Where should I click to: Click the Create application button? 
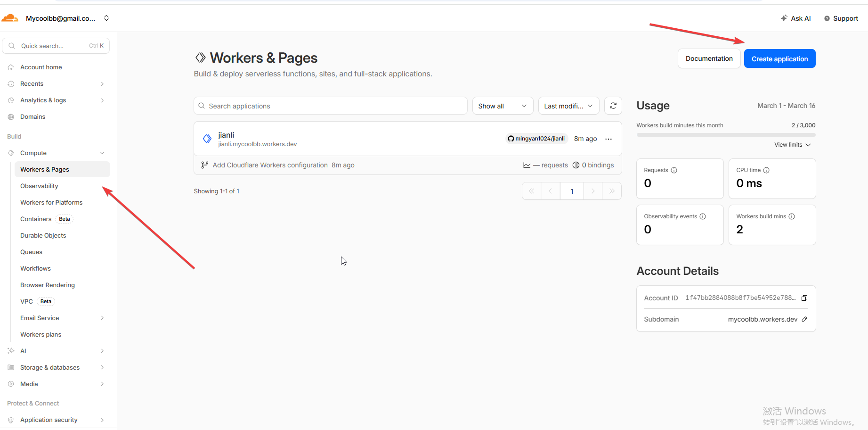point(779,59)
